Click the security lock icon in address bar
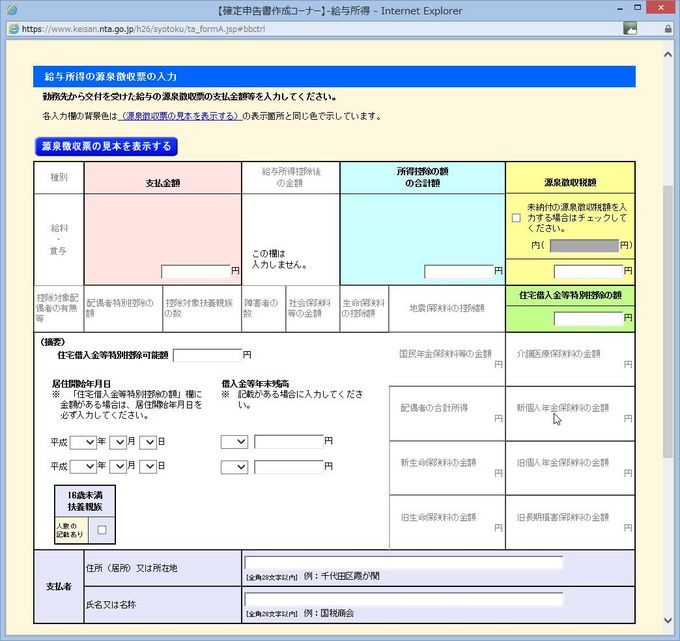Screen dimensions: 680x641 click(x=668, y=29)
